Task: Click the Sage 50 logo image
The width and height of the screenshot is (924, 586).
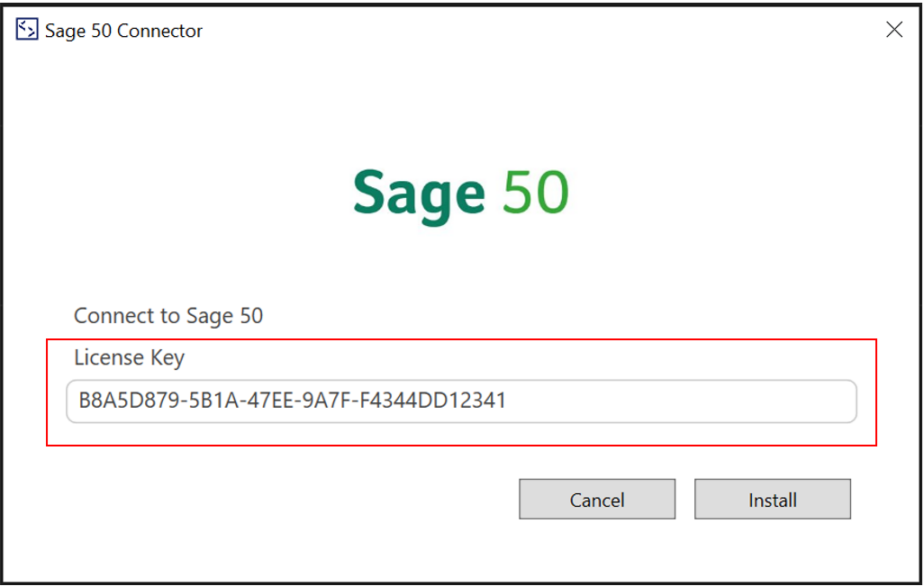Action: (460, 194)
